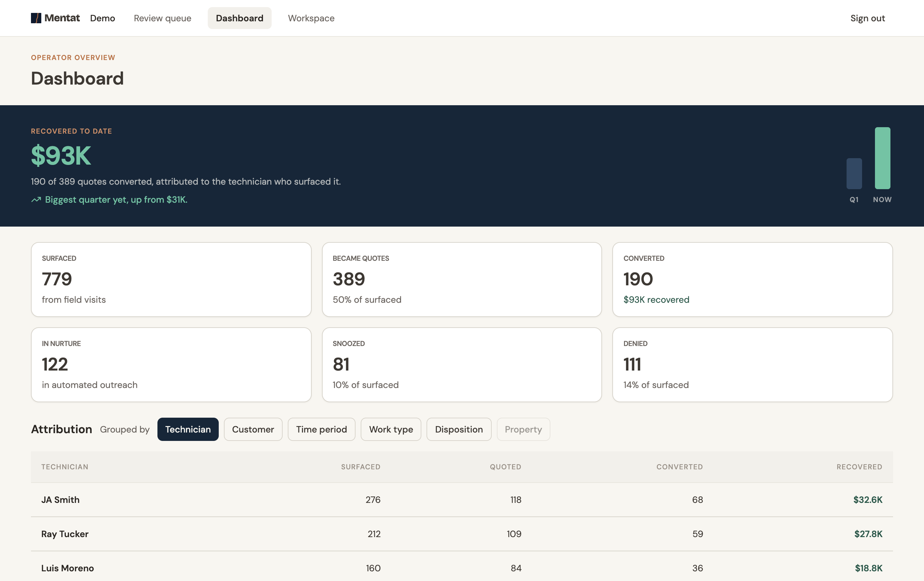Screen dimensions: 924x581
Task: Group attribution by Technician
Action: 188,429
